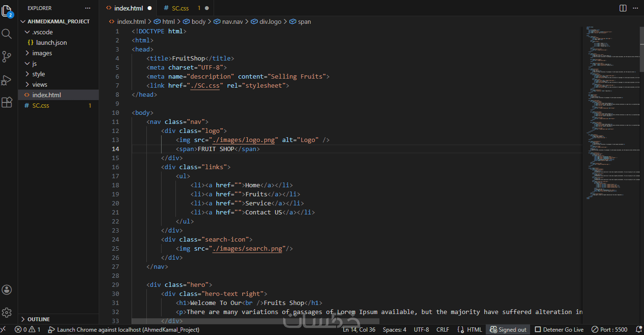644x335 pixels.
Task: Click the editor horizontal scrollbar
Action: point(256,322)
